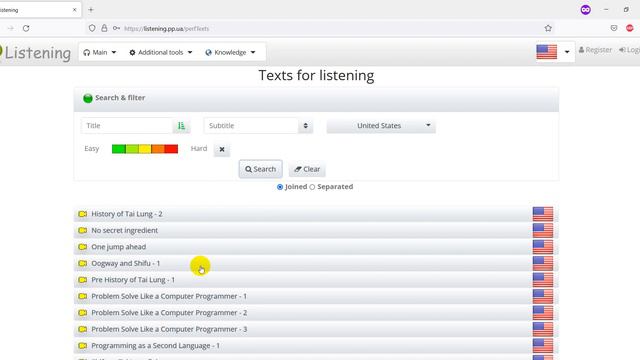Click the US flag on Problem Solve Programmer - 1 row
This screenshot has width=640, height=360.
(x=543, y=296)
